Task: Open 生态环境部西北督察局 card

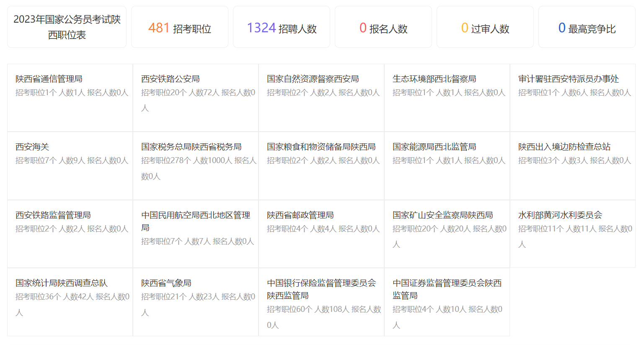Action: 447,98
